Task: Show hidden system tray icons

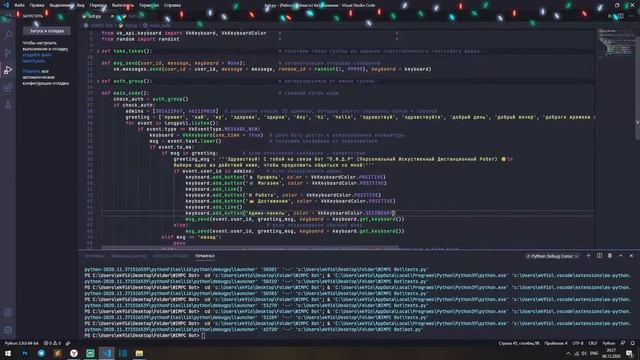Action: (568, 353)
